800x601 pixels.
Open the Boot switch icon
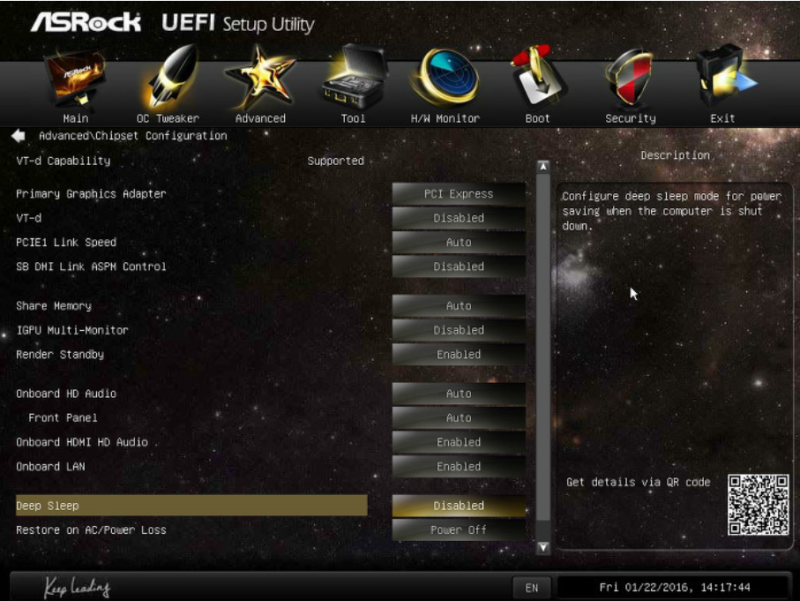537,77
